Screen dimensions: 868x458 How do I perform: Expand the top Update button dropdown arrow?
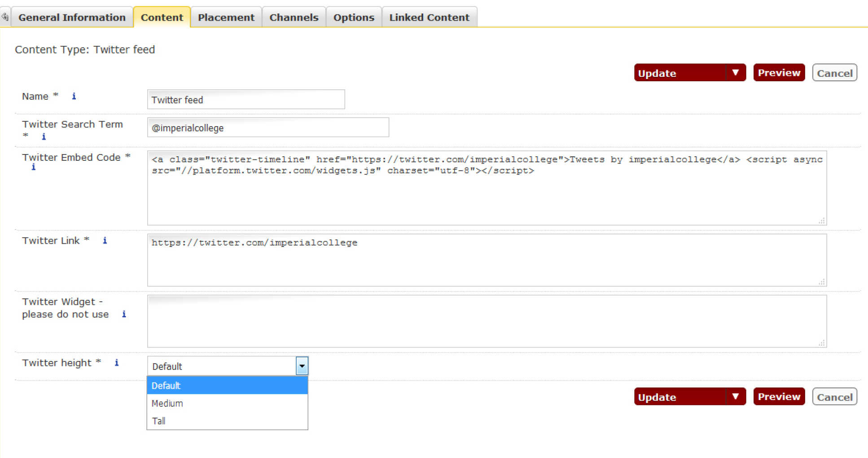(735, 73)
